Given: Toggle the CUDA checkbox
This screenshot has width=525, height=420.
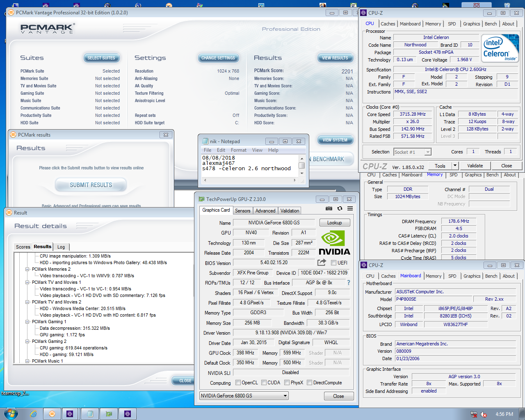Looking at the screenshot, I should click(264, 383).
